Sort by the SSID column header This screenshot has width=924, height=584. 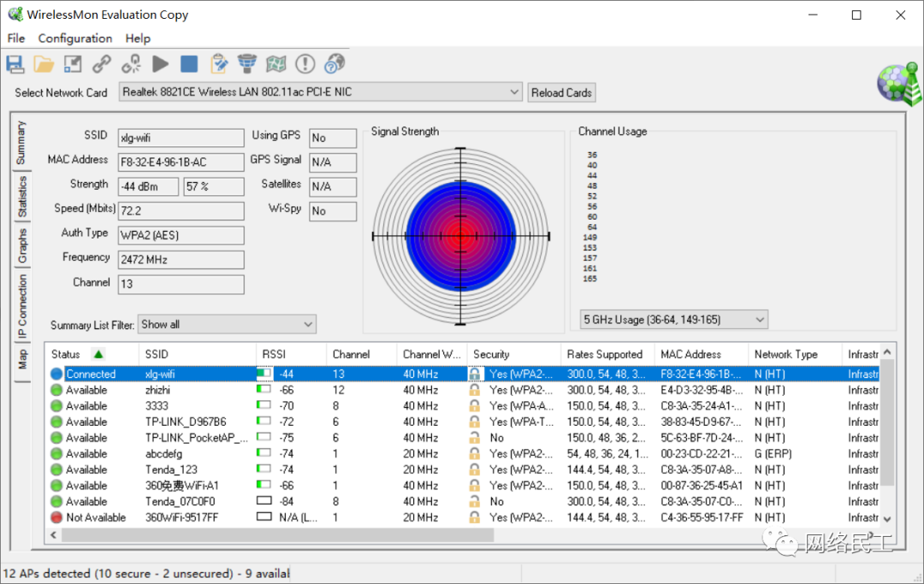click(198, 354)
